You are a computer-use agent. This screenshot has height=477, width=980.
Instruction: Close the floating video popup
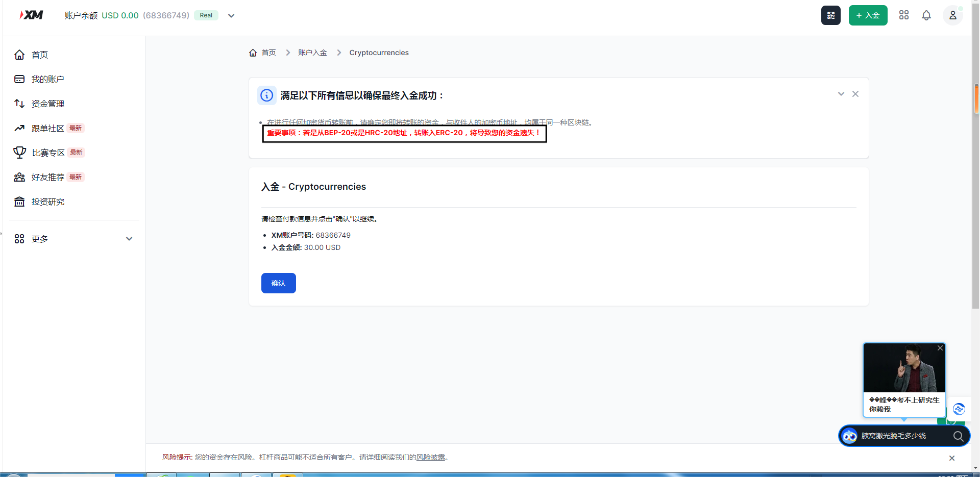tap(940, 348)
